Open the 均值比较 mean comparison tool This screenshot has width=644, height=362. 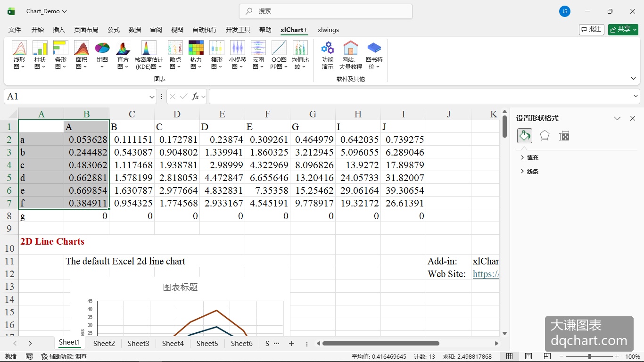point(300,55)
